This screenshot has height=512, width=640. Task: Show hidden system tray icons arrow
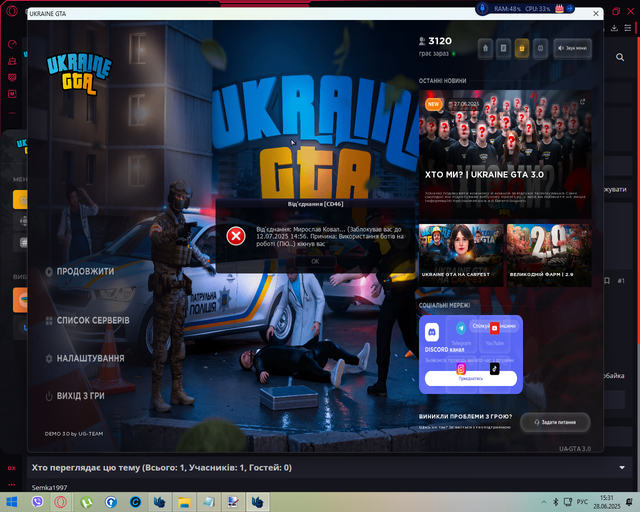544,502
